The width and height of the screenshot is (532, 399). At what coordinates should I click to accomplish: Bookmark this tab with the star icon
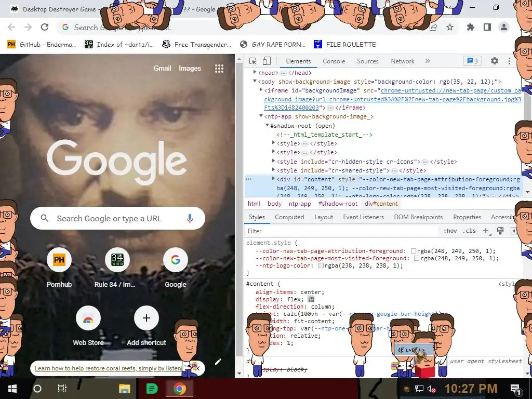(450, 27)
